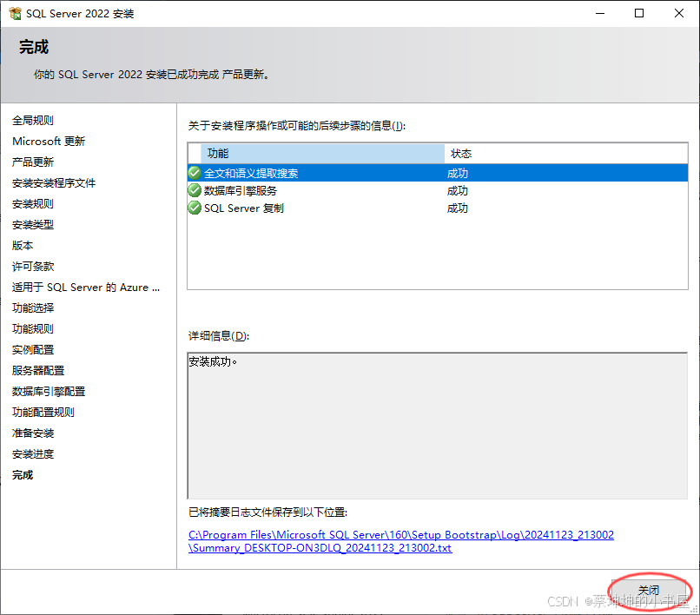The height and width of the screenshot is (615, 700).
Task: Minimize the SQL Server 2022 安装 window
Action: (x=600, y=13)
